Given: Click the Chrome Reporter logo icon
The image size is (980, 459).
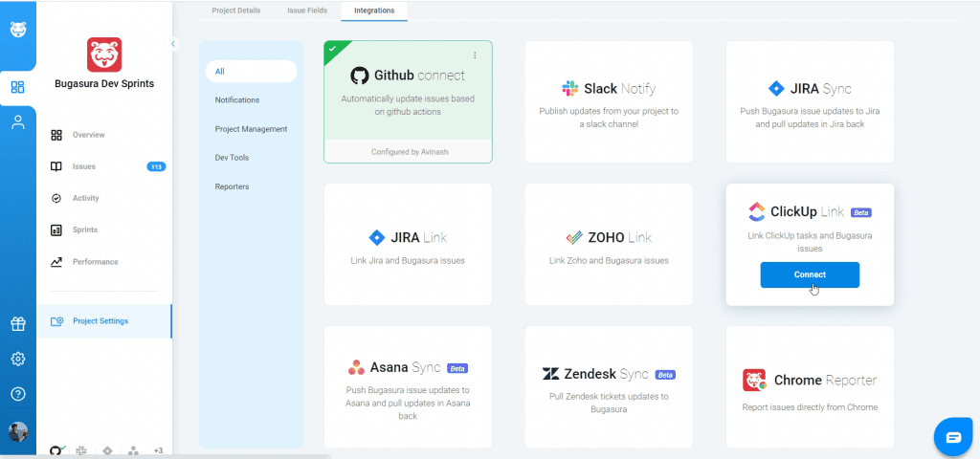Looking at the screenshot, I should [755, 380].
